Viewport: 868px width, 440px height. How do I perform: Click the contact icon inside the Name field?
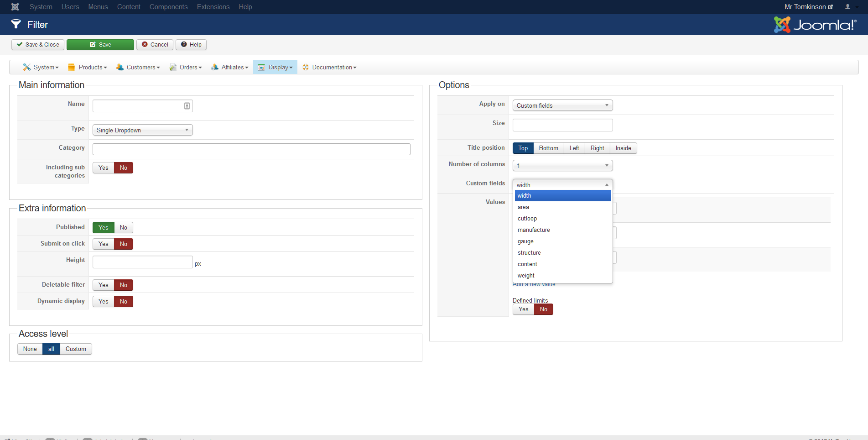click(187, 106)
